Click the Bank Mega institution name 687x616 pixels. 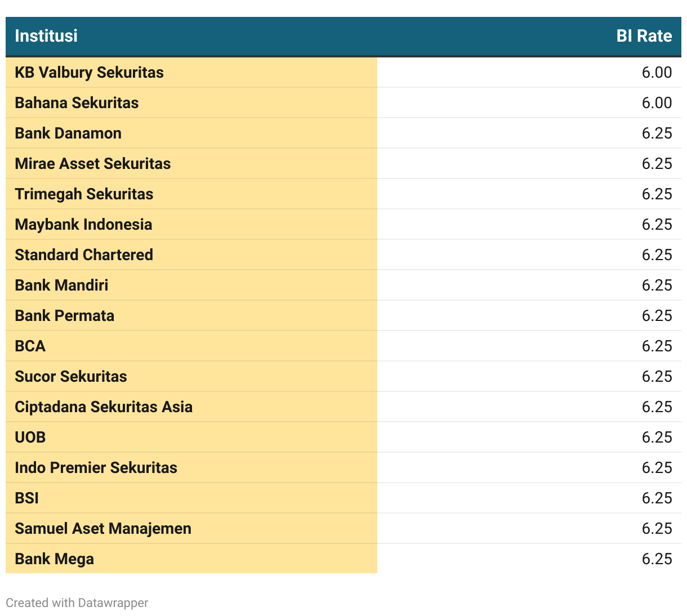pyautogui.click(x=55, y=559)
